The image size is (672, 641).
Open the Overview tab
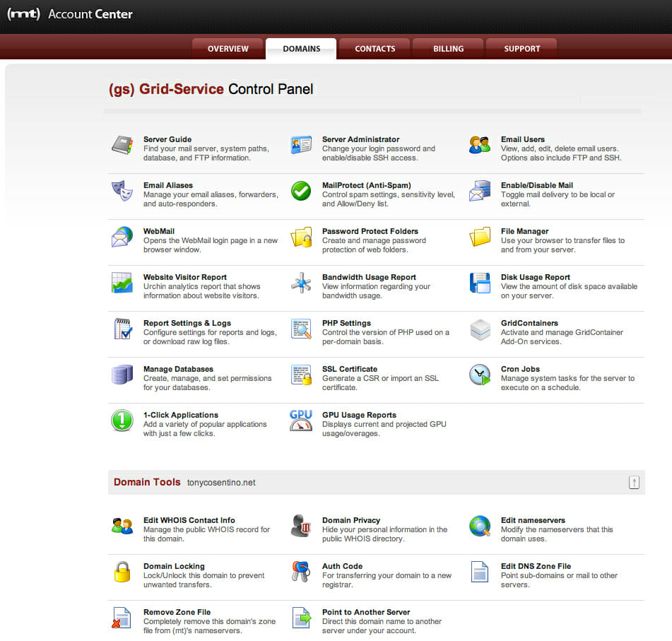coord(228,49)
